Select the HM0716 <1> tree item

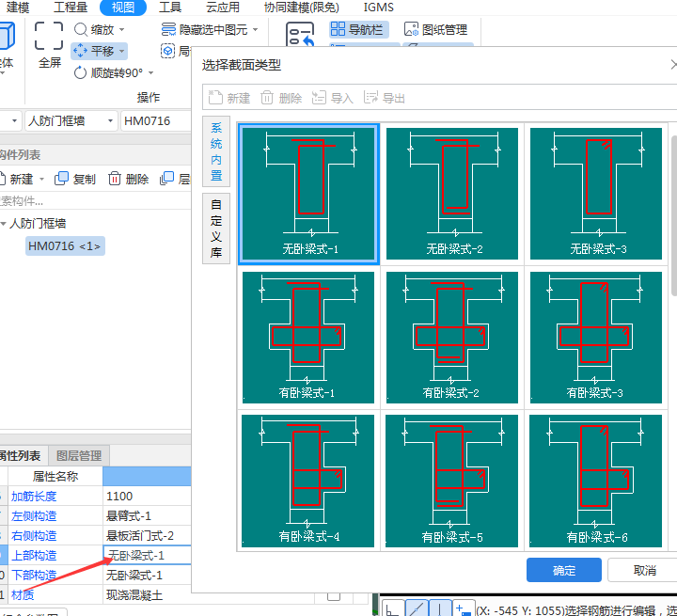[65, 245]
